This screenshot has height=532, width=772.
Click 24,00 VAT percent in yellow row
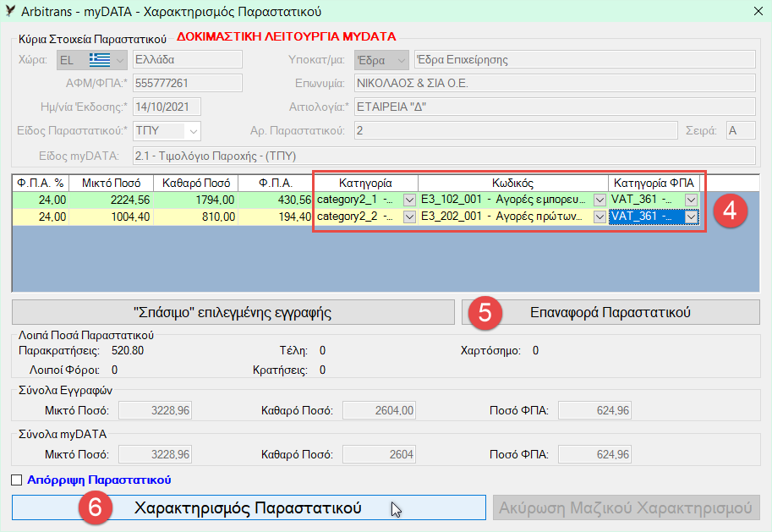[41, 217]
